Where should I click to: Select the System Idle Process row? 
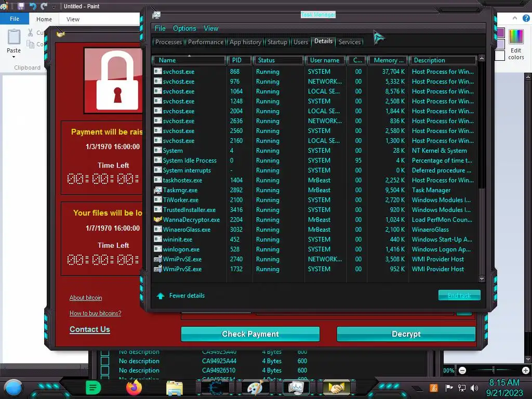[x=314, y=161]
